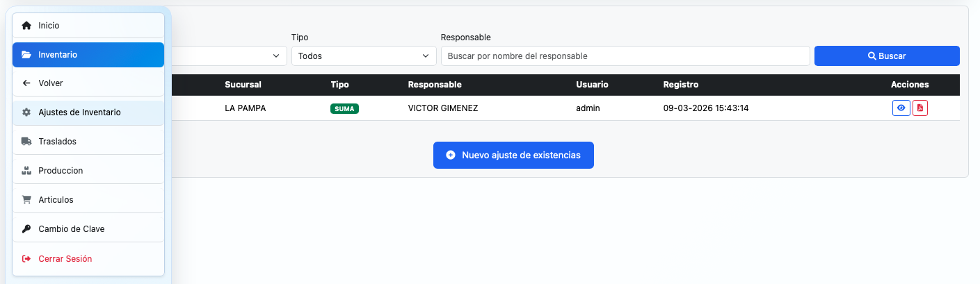
Task: Click the blue Buscar button
Action: click(887, 56)
